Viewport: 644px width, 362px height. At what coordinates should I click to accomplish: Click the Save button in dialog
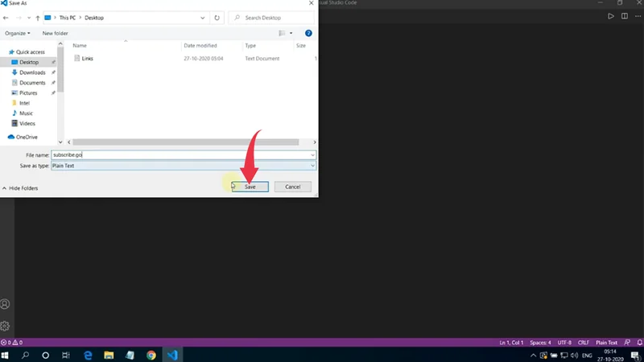coord(250,187)
